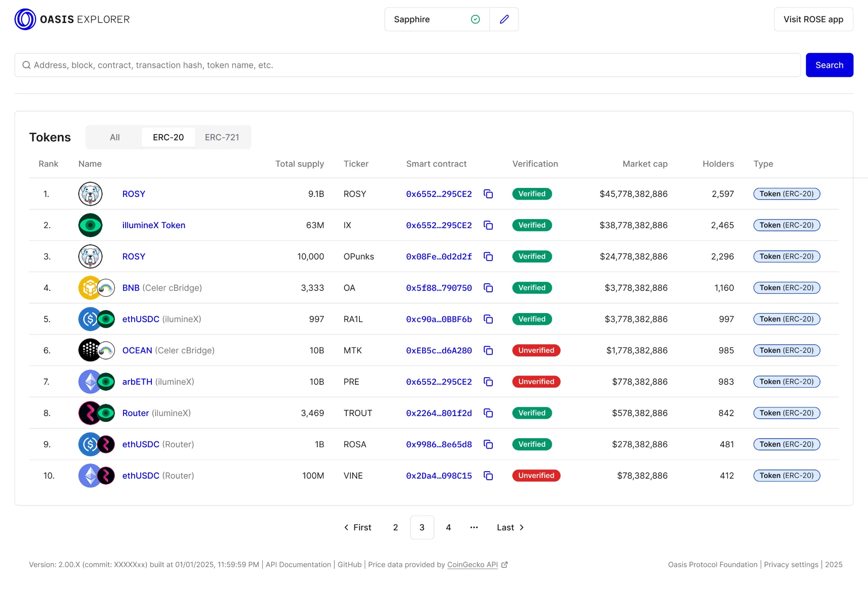Click market cap $45,778,382,886
The height and width of the screenshot is (590, 868).
[x=633, y=194]
